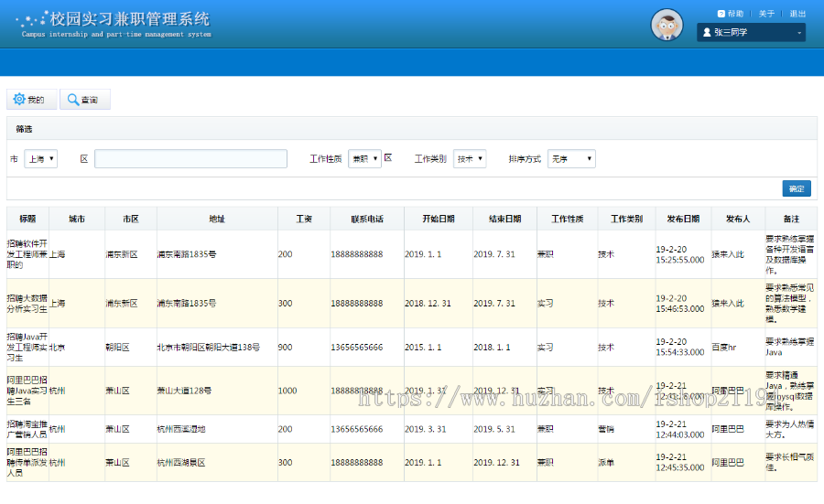Click the address 杭州西湖景区

(x=181, y=463)
